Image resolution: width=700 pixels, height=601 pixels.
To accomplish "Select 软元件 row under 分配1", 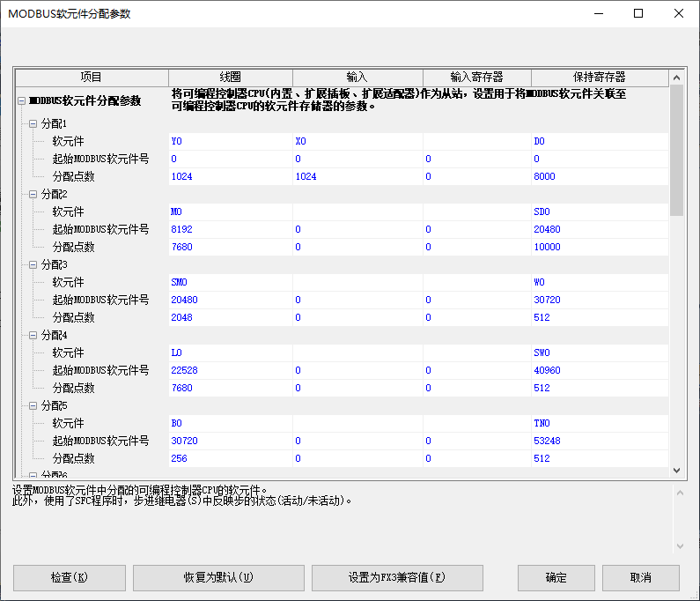I will [68, 141].
